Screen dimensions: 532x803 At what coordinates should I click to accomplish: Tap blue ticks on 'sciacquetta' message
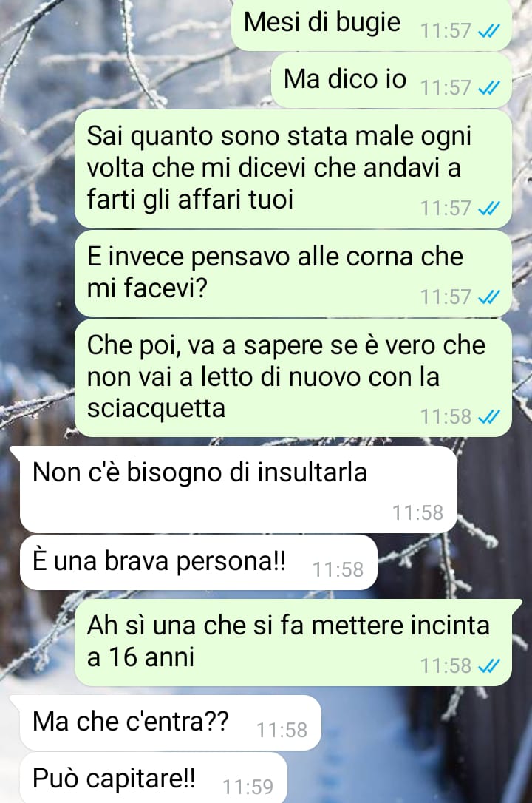(x=488, y=417)
